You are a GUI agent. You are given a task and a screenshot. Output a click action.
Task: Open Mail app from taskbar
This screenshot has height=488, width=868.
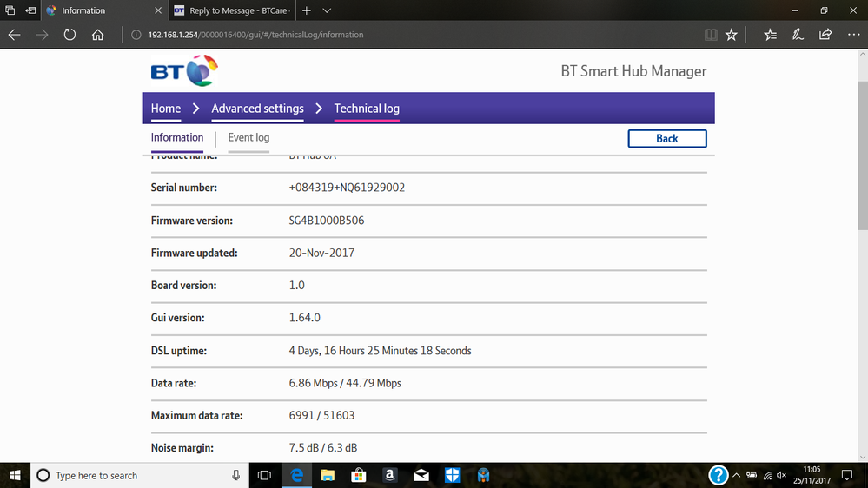click(421, 475)
